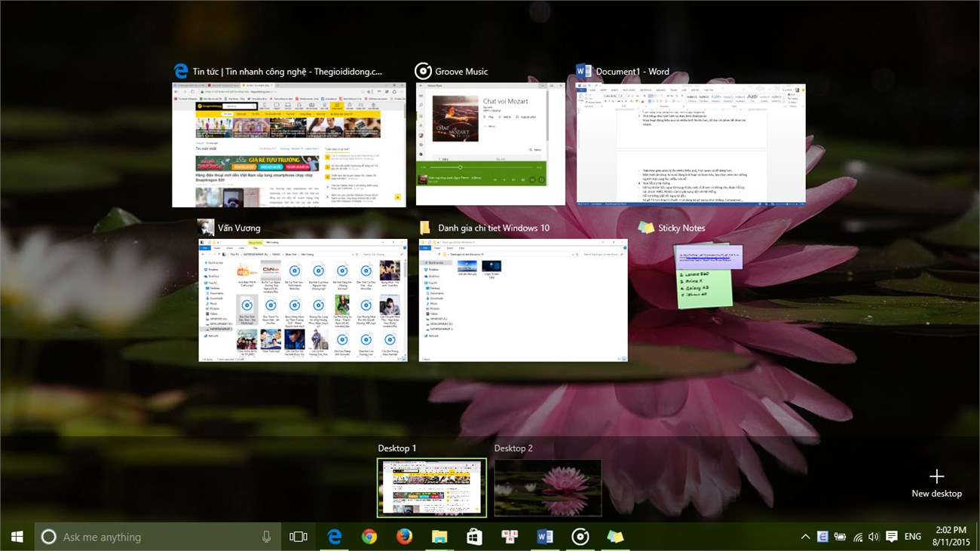Launch Google Chrome from the taskbar

[369, 537]
